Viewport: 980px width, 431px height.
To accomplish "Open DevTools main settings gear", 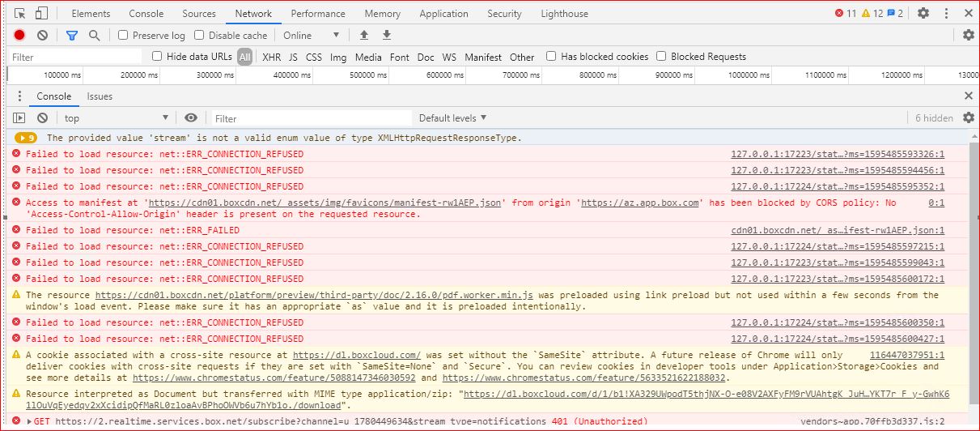I will pos(923,13).
